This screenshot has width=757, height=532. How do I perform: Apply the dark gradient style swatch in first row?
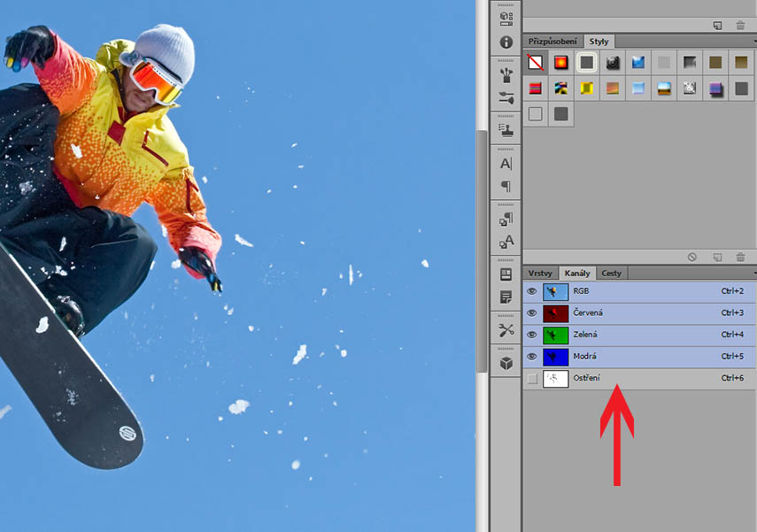click(x=690, y=62)
